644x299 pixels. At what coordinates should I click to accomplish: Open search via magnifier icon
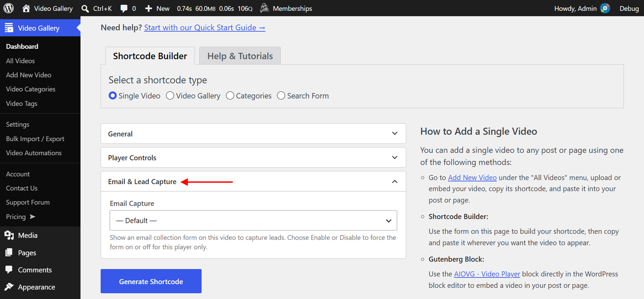click(x=85, y=8)
